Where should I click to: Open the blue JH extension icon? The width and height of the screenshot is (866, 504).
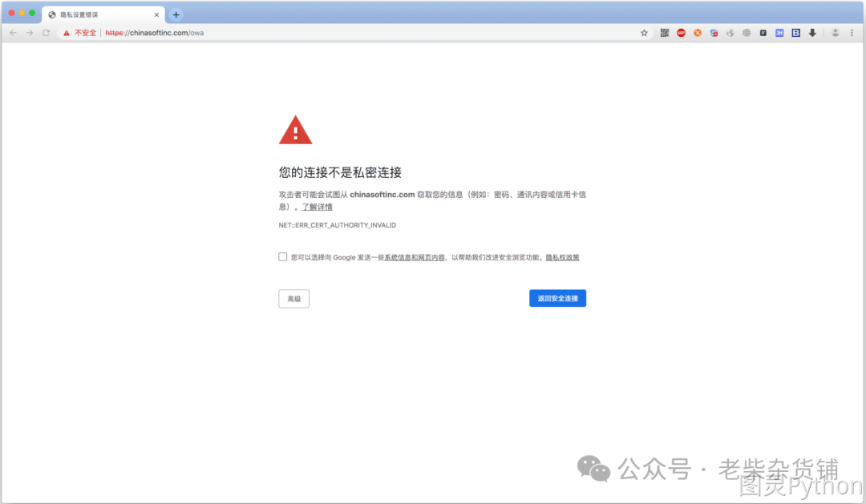(779, 33)
